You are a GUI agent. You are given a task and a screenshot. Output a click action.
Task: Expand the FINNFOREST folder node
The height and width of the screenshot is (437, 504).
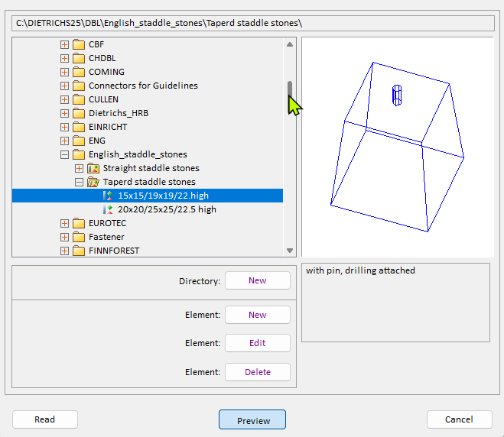tap(64, 251)
